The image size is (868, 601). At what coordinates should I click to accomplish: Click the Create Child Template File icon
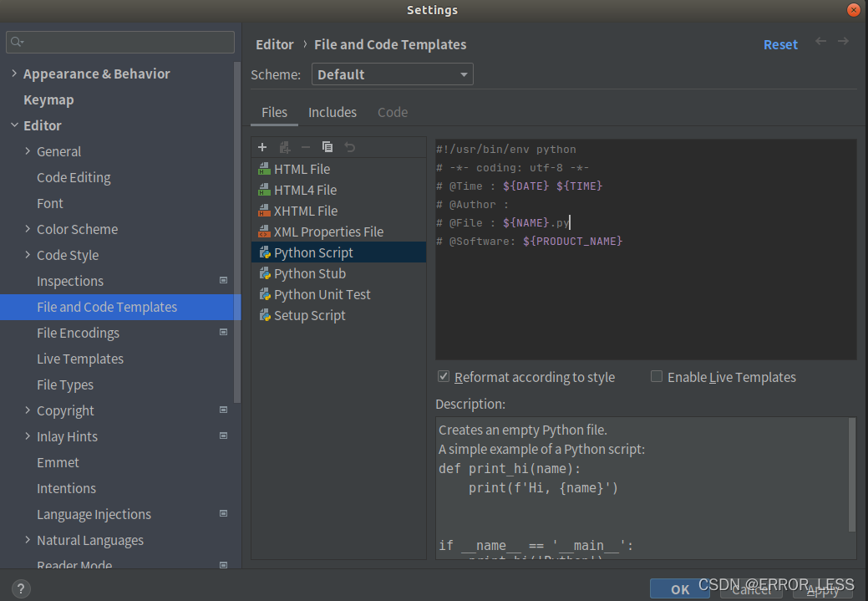click(x=285, y=147)
